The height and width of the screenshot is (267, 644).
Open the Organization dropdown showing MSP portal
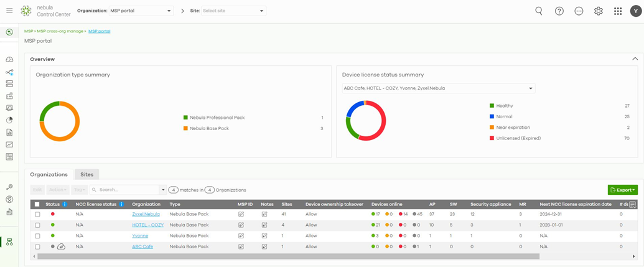tap(141, 11)
